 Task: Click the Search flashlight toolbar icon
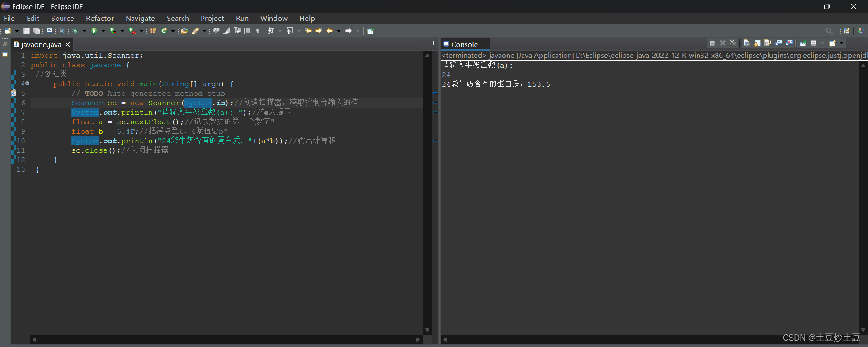(195, 31)
